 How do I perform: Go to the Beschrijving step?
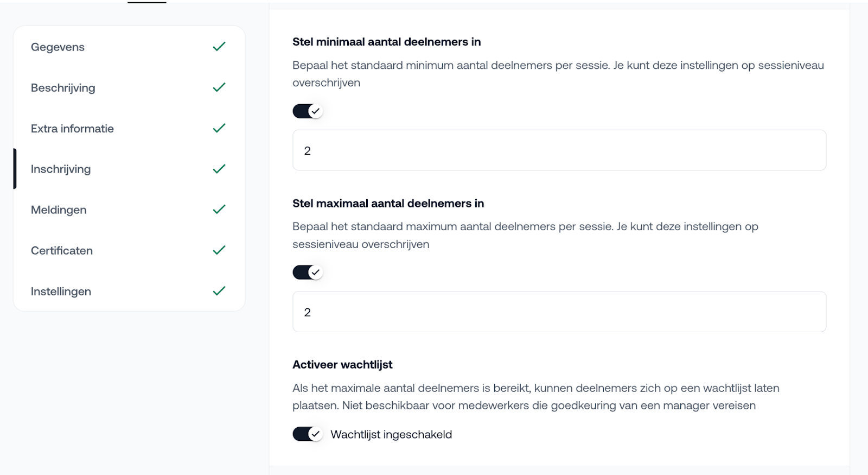coord(63,88)
